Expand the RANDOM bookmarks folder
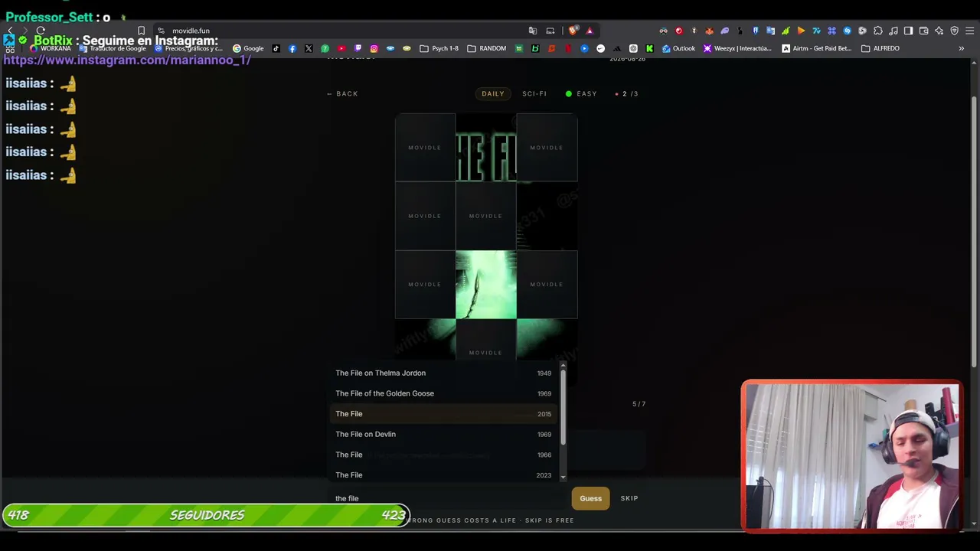The width and height of the screenshot is (980, 551). click(x=487, y=48)
